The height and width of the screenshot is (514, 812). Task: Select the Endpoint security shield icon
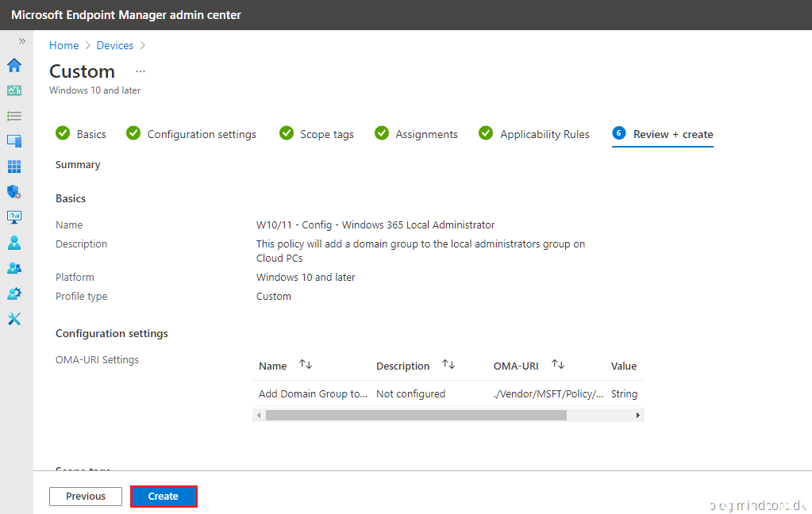tap(14, 192)
